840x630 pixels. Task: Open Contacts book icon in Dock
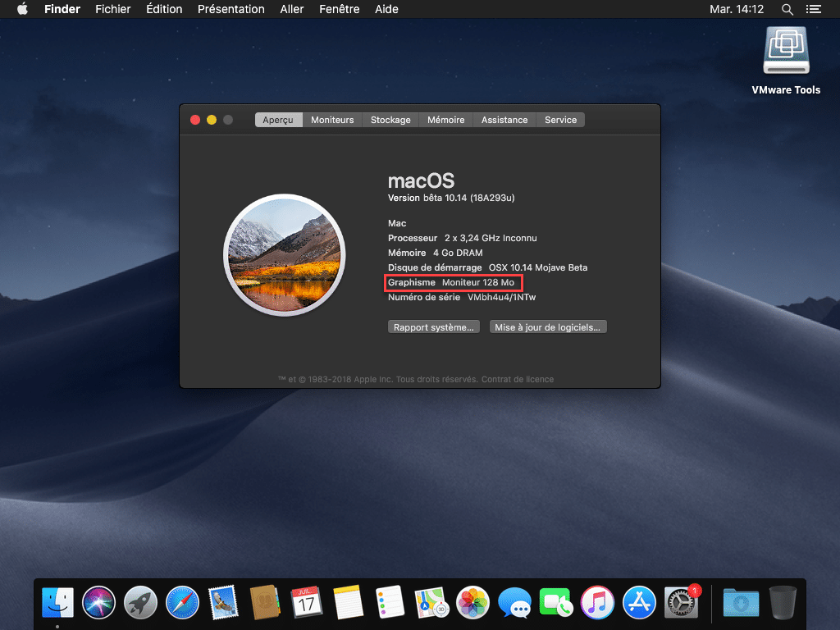(265, 602)
